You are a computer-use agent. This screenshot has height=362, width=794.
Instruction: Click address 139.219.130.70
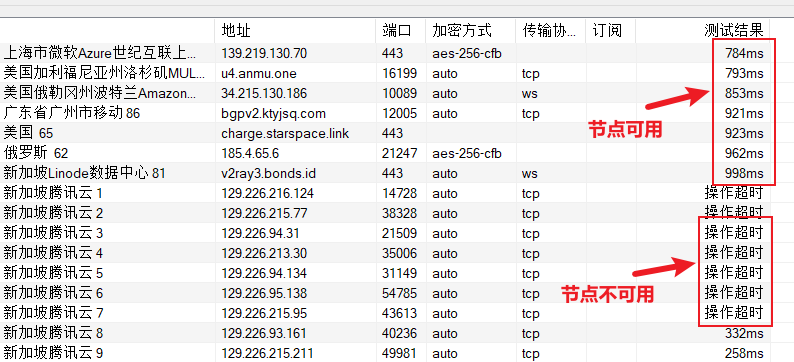click(264, 53)
